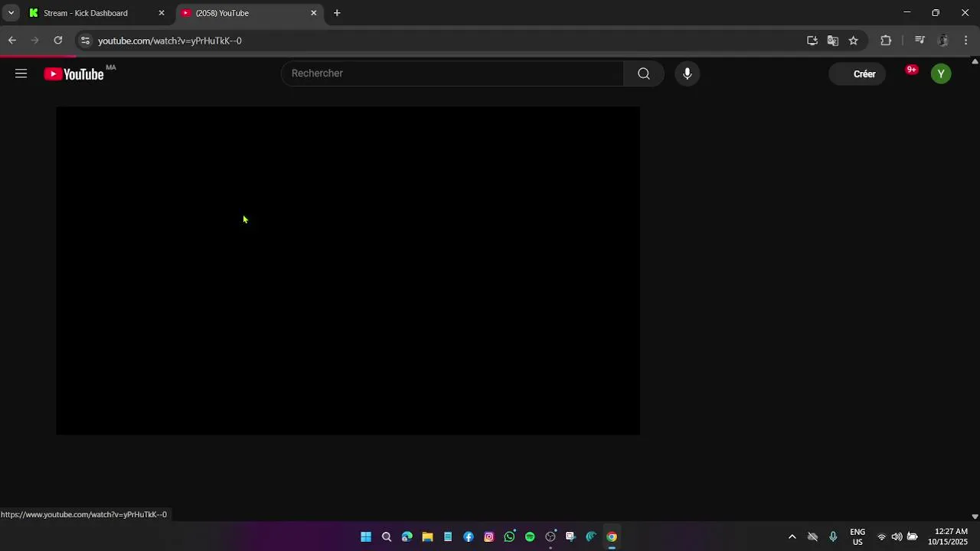Install the app via the address bar install icon
The height and width of the screenshot is (551, 980).
pos(812,41)
